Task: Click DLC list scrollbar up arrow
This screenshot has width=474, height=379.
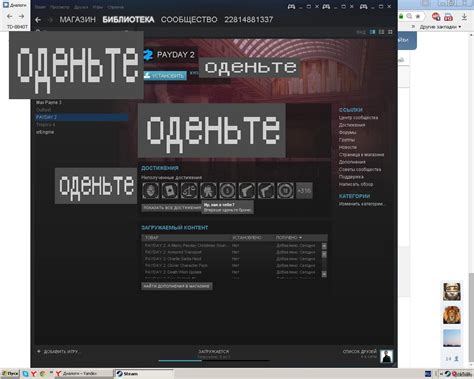Action: [x=324, y=246]
